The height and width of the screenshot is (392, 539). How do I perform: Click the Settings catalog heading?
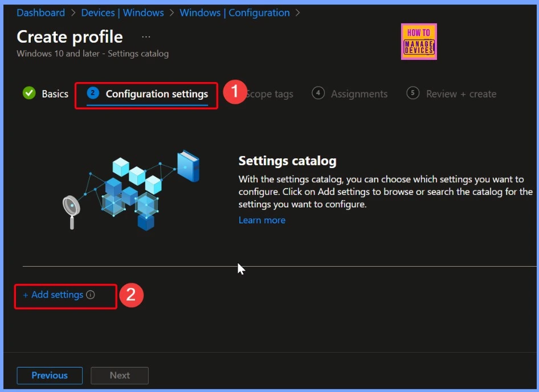click(x=287, y=161)
